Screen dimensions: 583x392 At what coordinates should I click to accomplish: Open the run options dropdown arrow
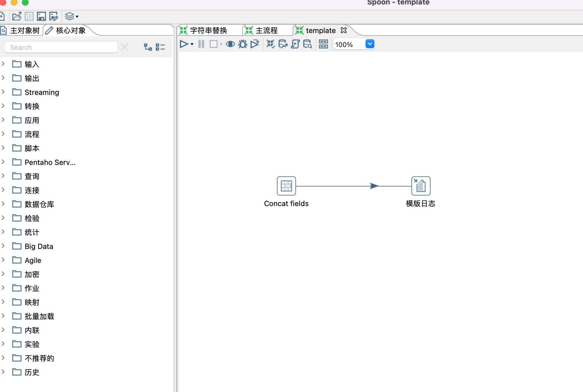(192, 44)
